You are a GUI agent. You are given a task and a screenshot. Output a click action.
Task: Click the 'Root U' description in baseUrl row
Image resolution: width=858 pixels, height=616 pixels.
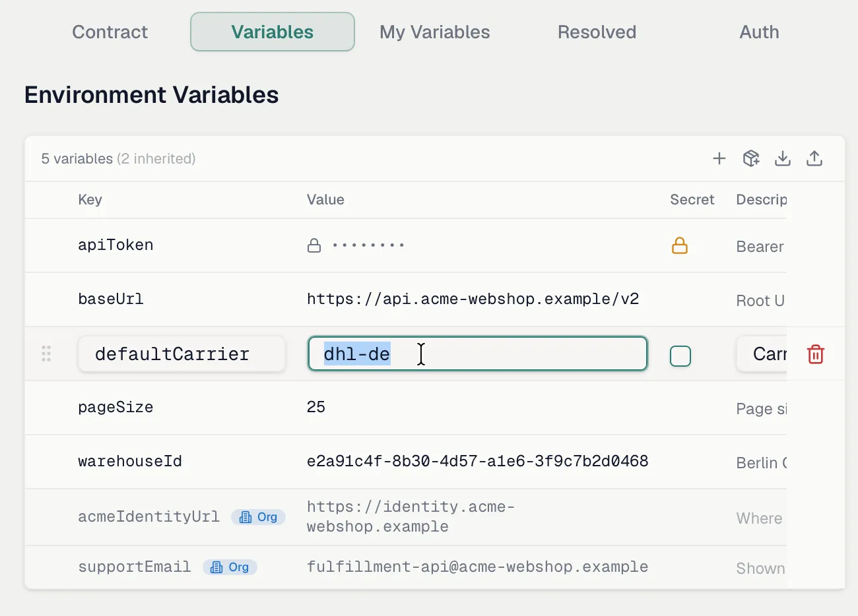(760, 301)
